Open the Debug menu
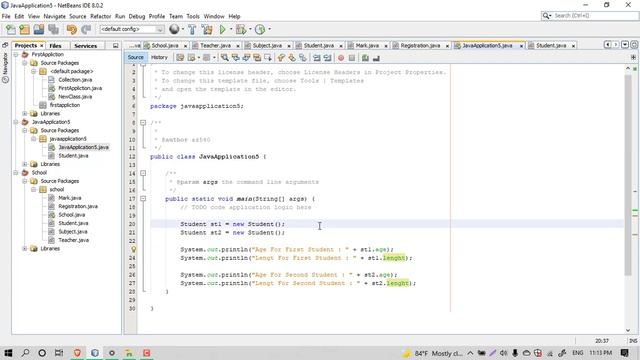The height and width of the screenshot is (360, 640). pyautogui.click(x=137, y=16)
